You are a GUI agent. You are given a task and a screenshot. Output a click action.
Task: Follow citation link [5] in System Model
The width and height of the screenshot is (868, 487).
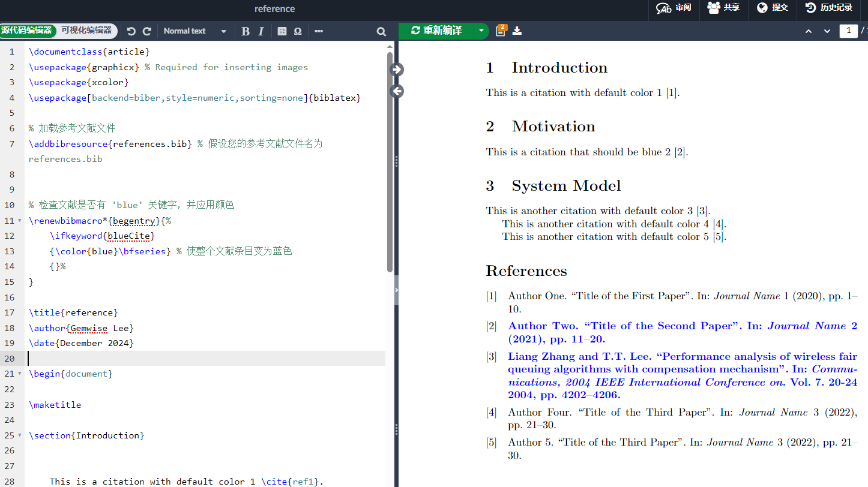(x=719, y=236)
